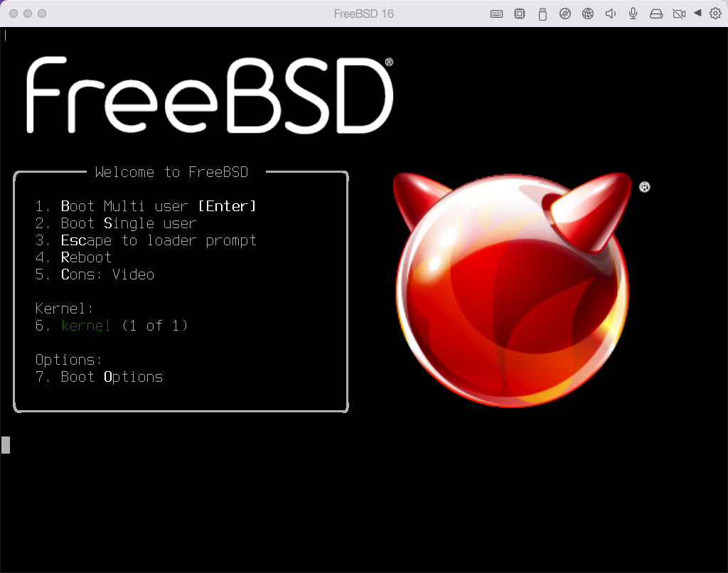Click the "Options:" label

[x=68, y=360]
